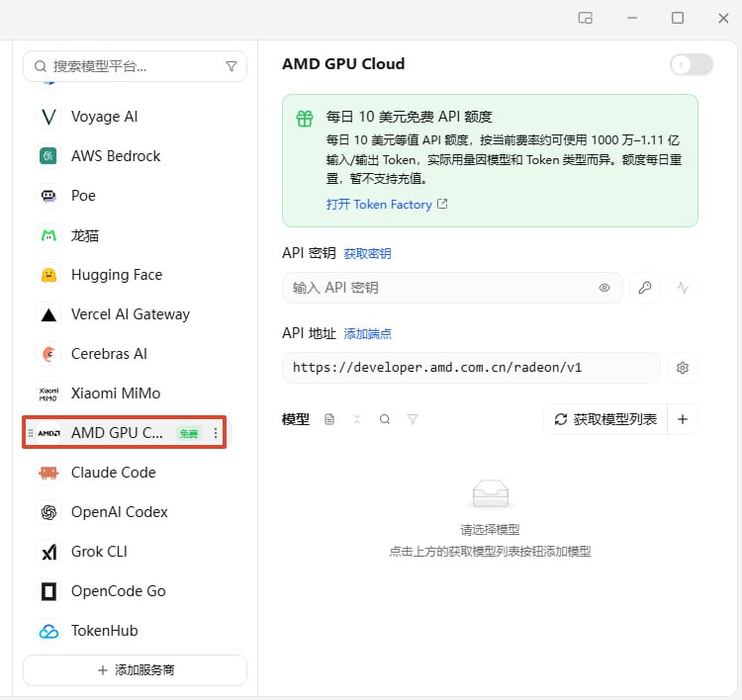This screenshot has width=742, height=700.
Task: Click the API address URL field
Action: [x=471, y=368]
